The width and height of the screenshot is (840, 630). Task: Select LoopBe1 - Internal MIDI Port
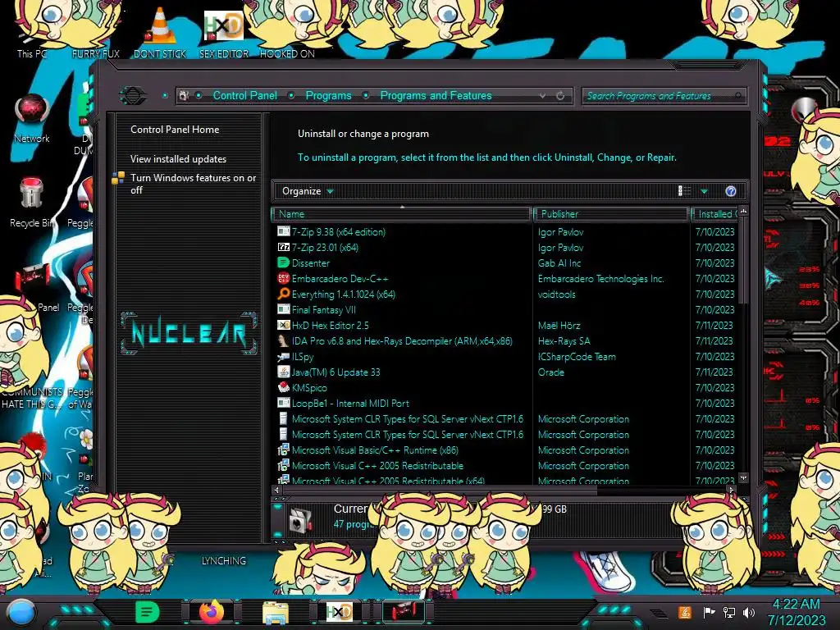point(350,403)
